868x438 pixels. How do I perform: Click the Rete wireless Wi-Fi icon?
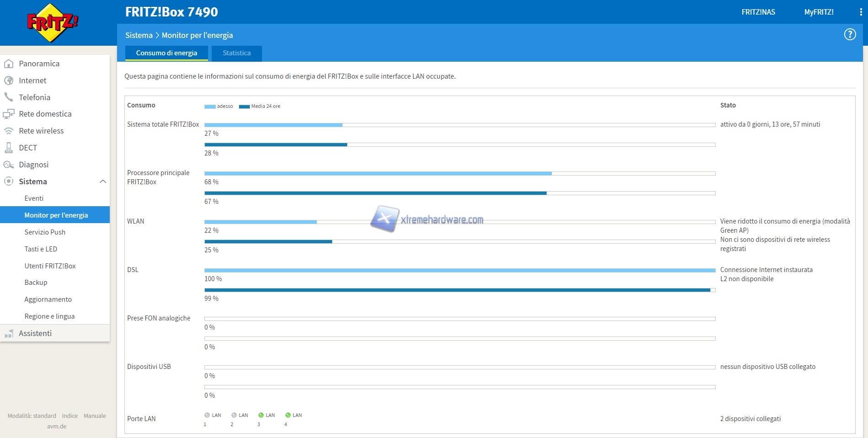[x=9, y=131]
